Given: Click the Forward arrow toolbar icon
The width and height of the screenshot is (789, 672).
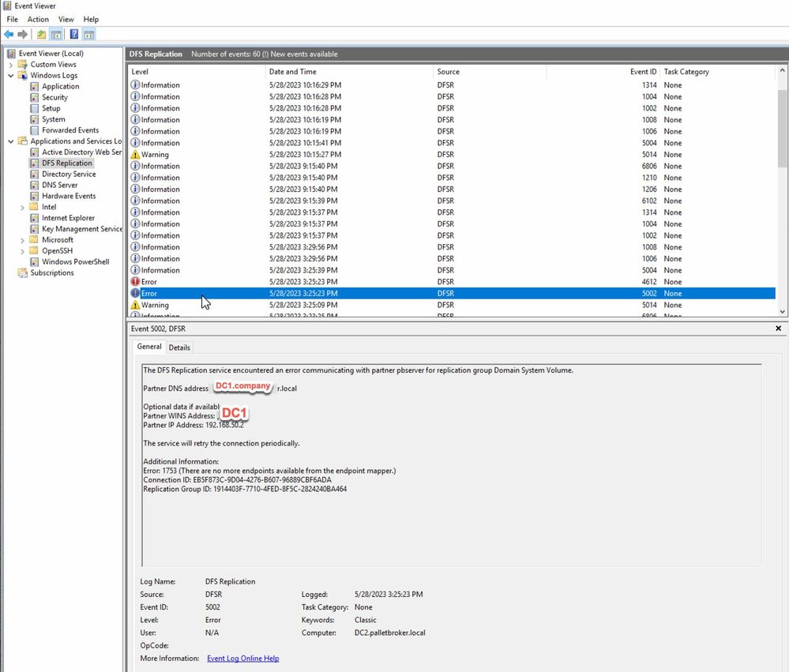Looking at the screenshot, I should (x=22, y=34).
